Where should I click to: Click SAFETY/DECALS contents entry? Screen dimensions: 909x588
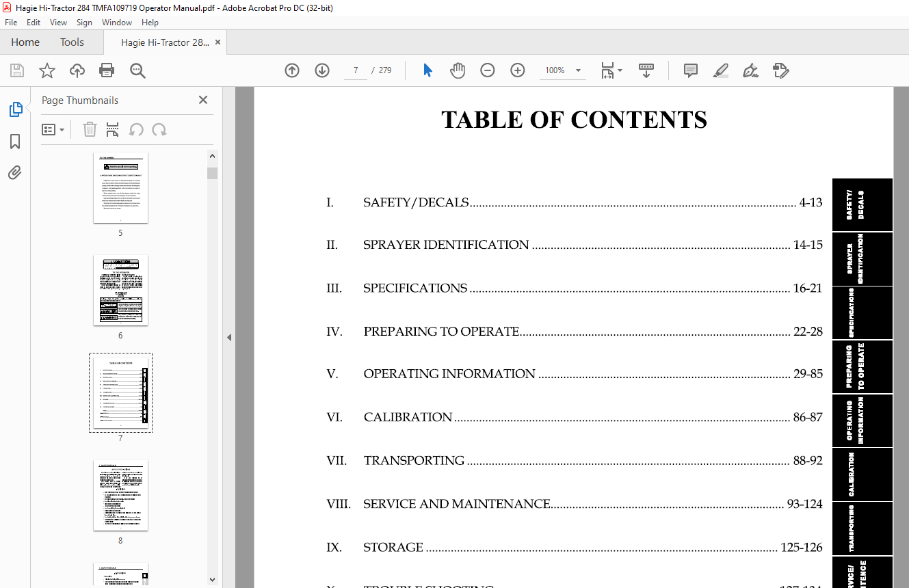point(575,202)
